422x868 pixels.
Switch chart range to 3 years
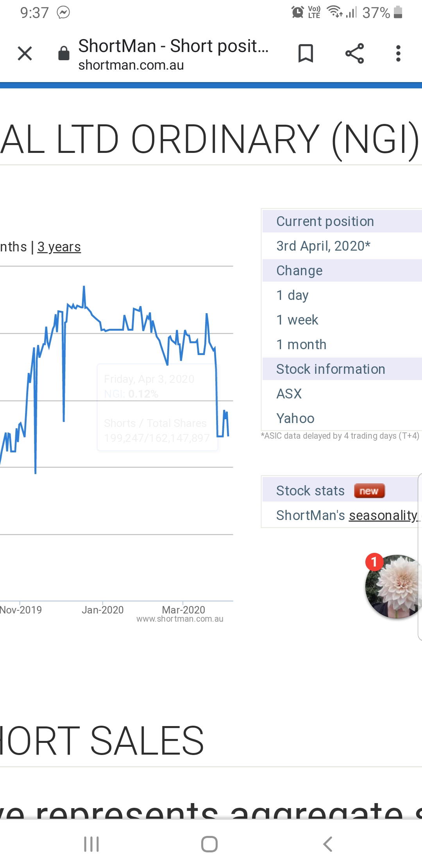(x=59, y=247)
